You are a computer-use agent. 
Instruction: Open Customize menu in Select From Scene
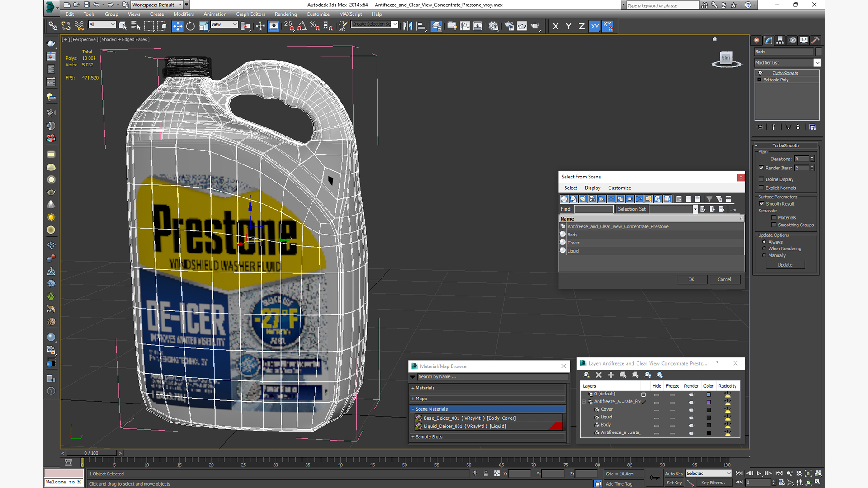619,188
